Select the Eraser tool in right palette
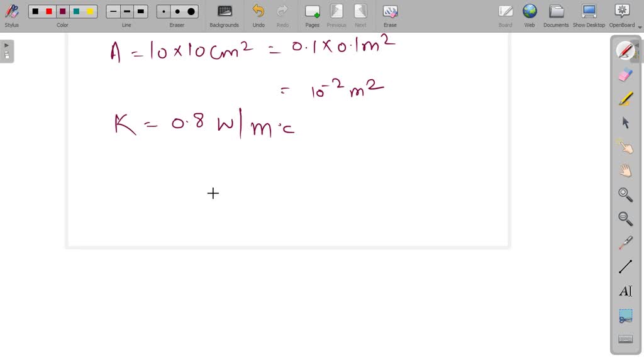This screenshot has height=362, width=644. pyautogui.click(x=625, y=75)
